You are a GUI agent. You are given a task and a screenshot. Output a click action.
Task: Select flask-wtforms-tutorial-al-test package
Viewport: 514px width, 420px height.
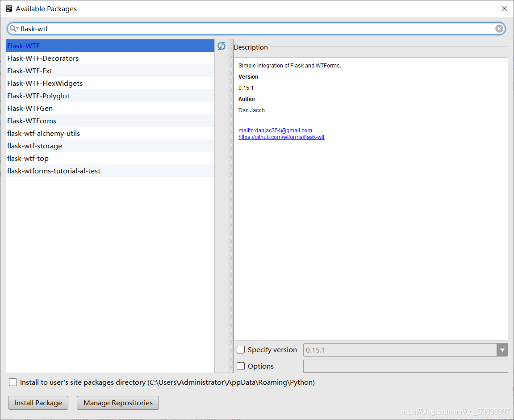(110, 171)
